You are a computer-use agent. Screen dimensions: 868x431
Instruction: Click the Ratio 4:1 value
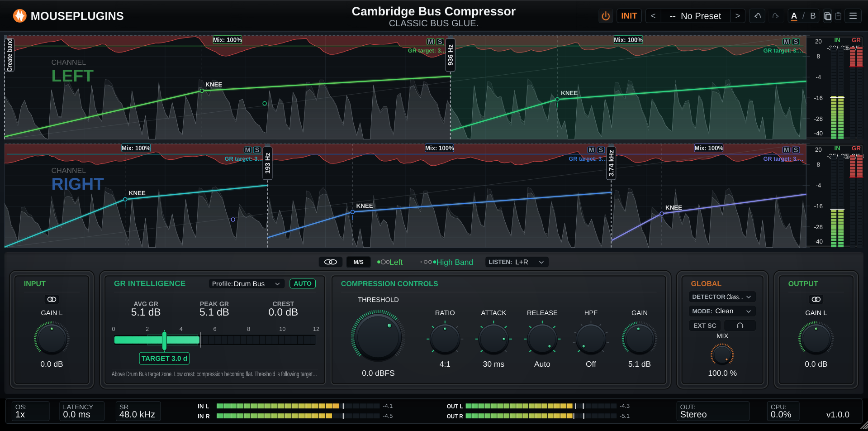(445, 364)
